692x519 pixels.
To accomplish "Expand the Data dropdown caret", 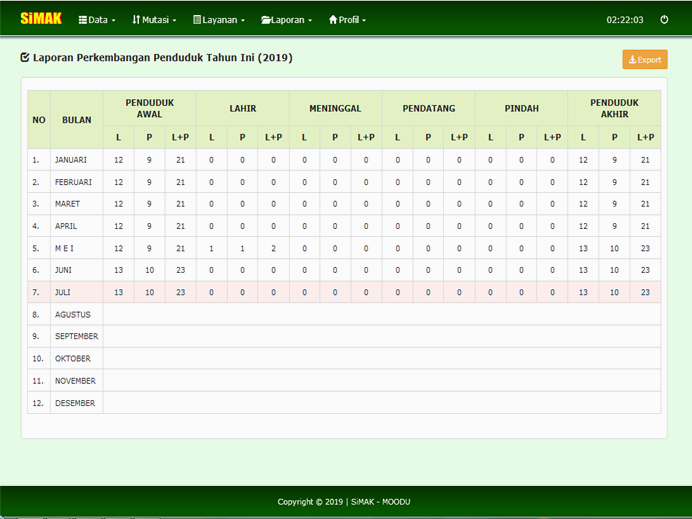I will pos(113,21).
